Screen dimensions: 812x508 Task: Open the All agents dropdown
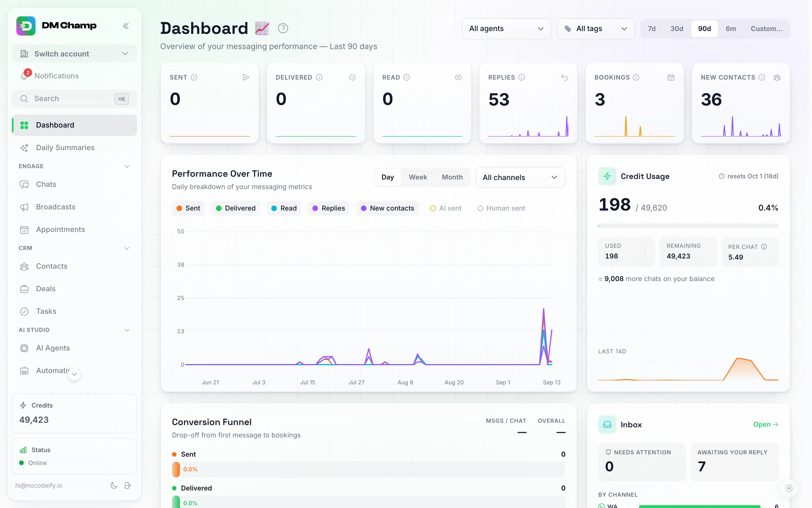point(507,29)
